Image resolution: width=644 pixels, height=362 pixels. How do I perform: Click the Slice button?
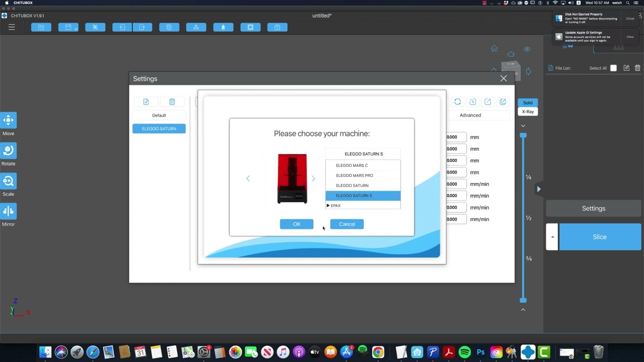click(600, 237)
